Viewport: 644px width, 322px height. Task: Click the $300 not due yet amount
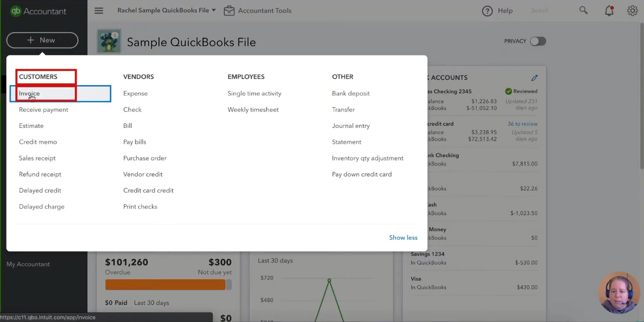[x=220, y=262]
